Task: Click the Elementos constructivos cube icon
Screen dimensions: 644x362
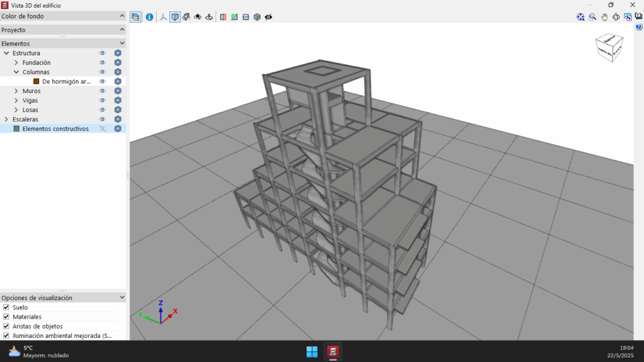Action: tap(118, 129)
